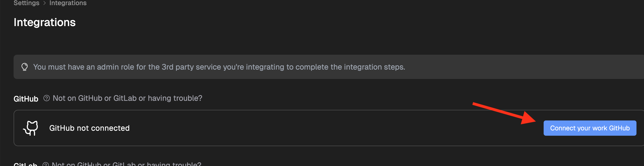644x166 pixels.
Task: Open the GitHub section's trouble help link
Action: (x=127, y=98)
